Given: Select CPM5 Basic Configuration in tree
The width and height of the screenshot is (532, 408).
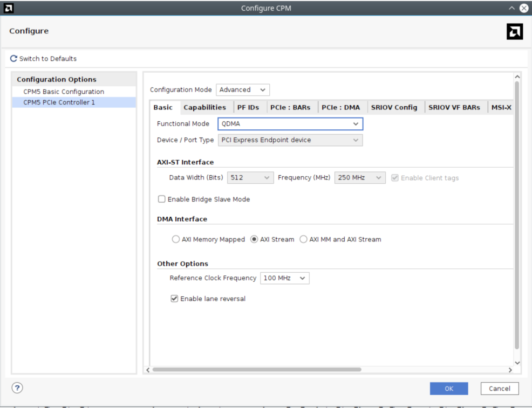Looking at the screenshot, I should [64, 92].
